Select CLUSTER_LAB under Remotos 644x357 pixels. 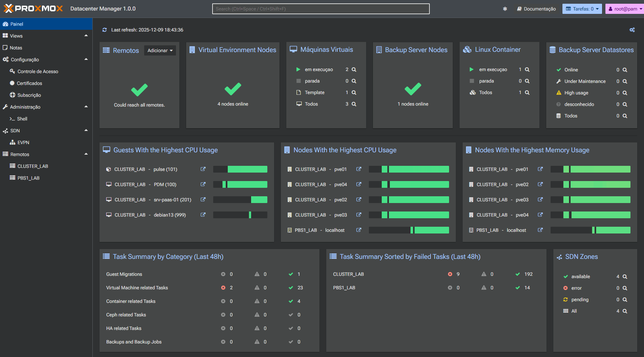pyautogui.click(x=32, y=166)
